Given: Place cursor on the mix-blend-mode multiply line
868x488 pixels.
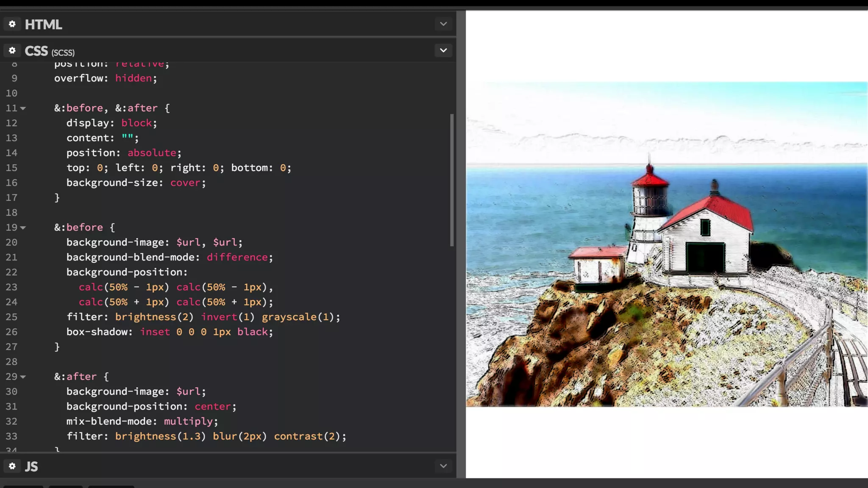Looking at the screenshot, I should tap(142, 421).
